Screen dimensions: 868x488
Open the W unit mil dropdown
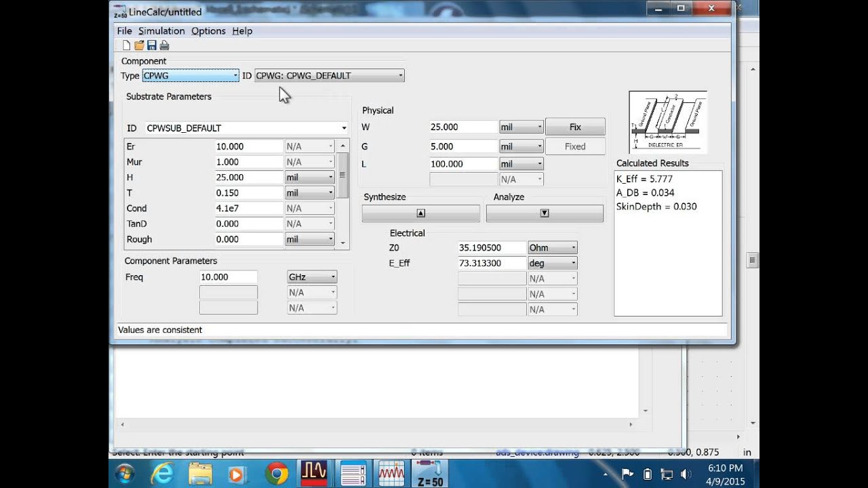coord(521,127)
